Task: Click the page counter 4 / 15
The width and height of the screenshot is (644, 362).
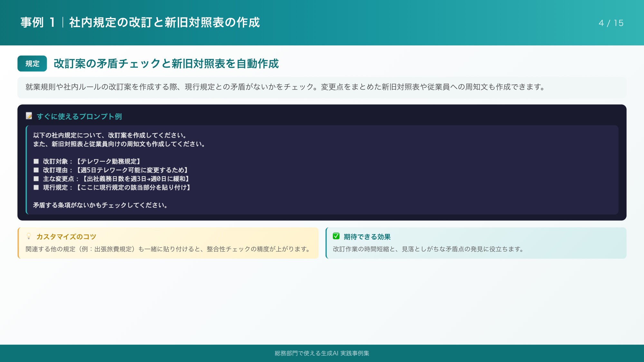Action: [611, 23]
